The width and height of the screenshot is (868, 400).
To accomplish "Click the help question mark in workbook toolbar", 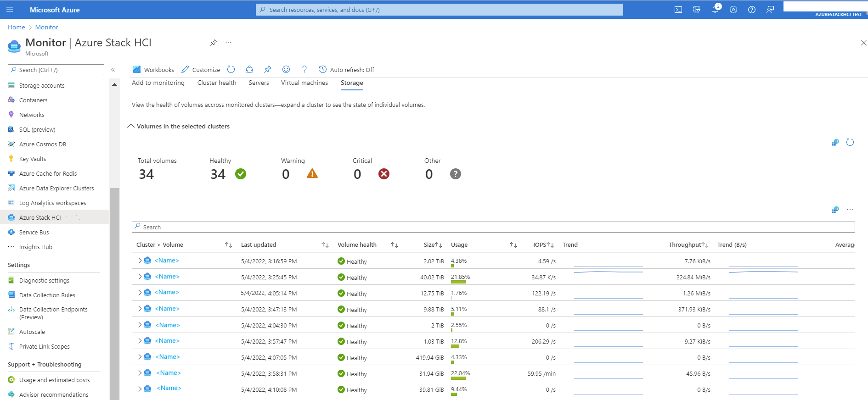I will click(304, 69).
